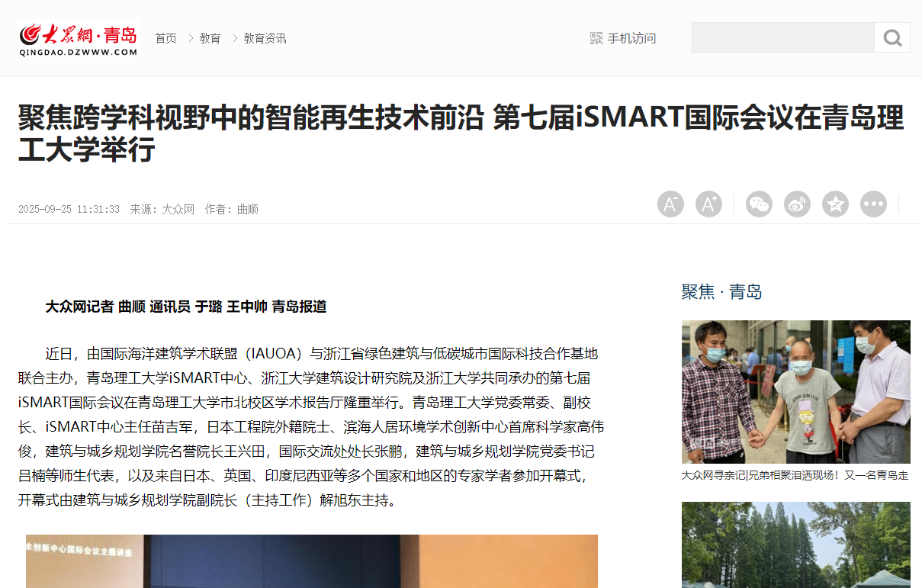
Task: Open thumbnail of brothers reuniting photo
Action: (x=795, y=392)
